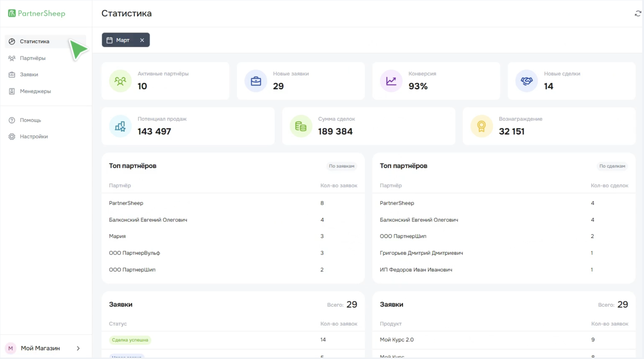
Task: Open the Менеджеры sidebar item
Action: tap(35, 91)
